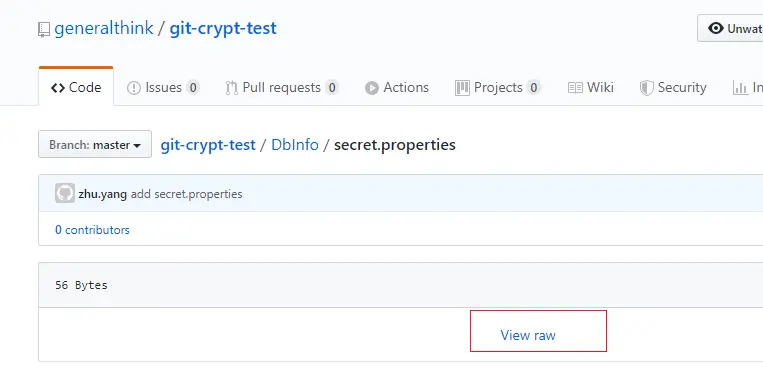
Task: Click the Branch: master caret arrow
Action: (137, 146)
